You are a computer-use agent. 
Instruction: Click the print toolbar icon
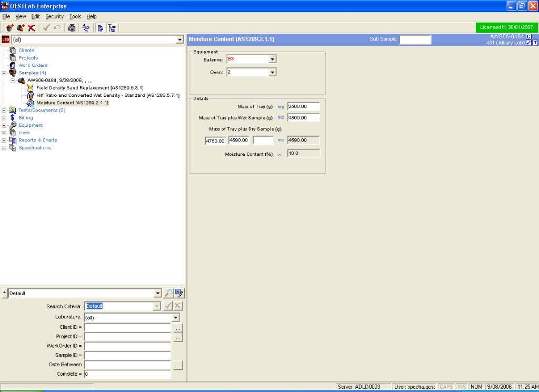coord(71,28)
